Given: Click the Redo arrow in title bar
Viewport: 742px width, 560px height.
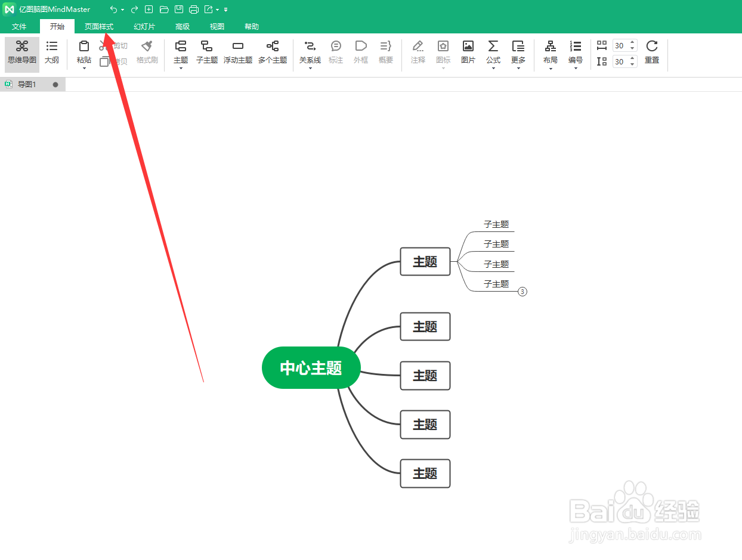Looking at the screenshot, I should pyautogui.click(x=134, y=10).
